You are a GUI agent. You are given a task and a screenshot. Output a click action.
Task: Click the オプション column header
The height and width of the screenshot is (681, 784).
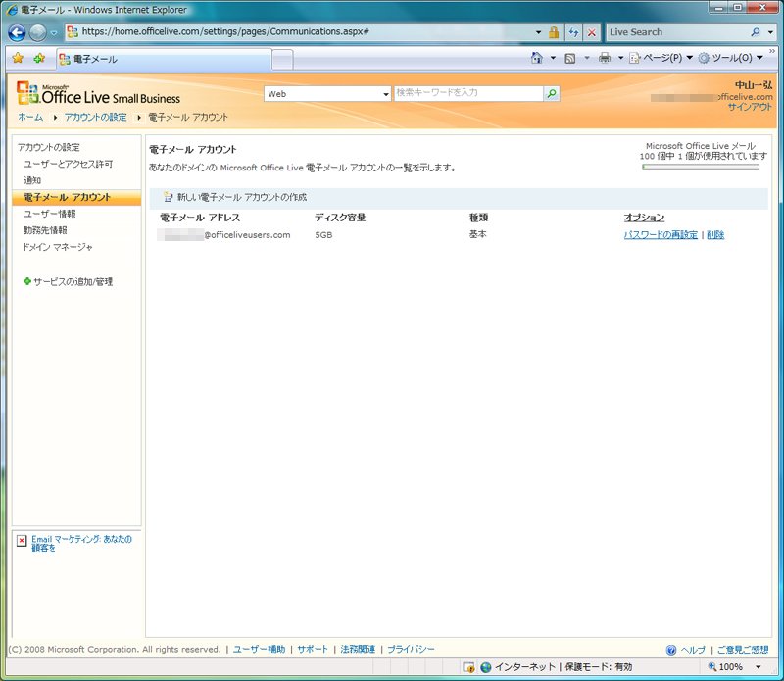coord(644,218)
